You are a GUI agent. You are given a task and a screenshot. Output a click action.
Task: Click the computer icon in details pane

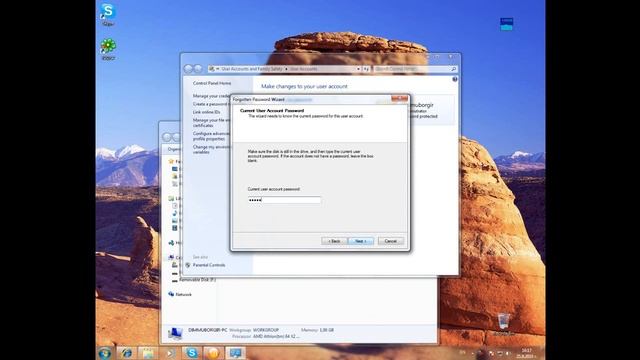(176, 333)
